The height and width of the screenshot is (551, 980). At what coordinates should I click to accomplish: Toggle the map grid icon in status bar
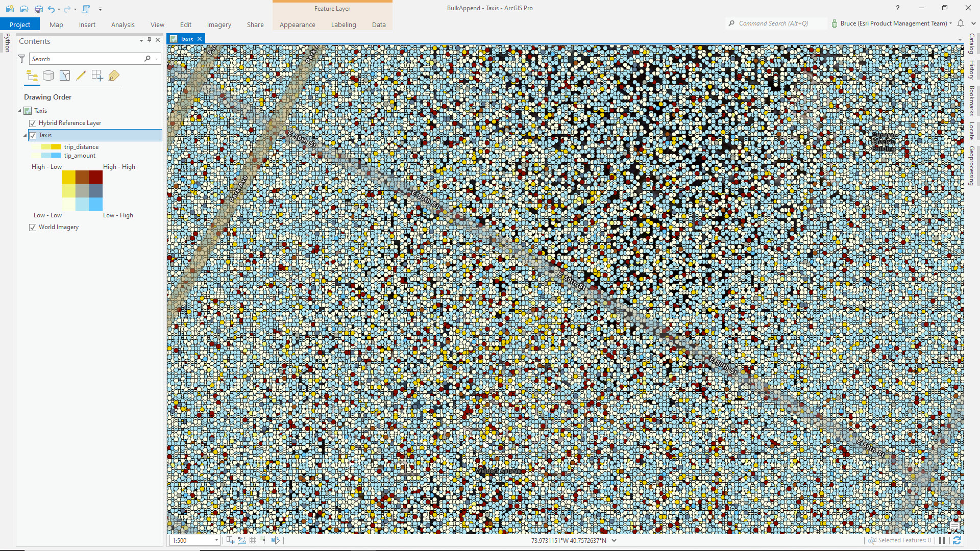pyautogui.click(x=253, y=540)
